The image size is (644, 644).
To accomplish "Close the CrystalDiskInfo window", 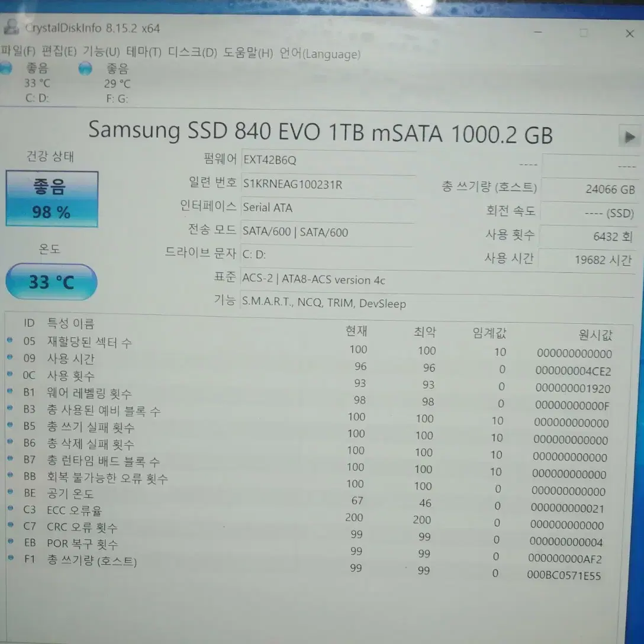I will point(629,34).
